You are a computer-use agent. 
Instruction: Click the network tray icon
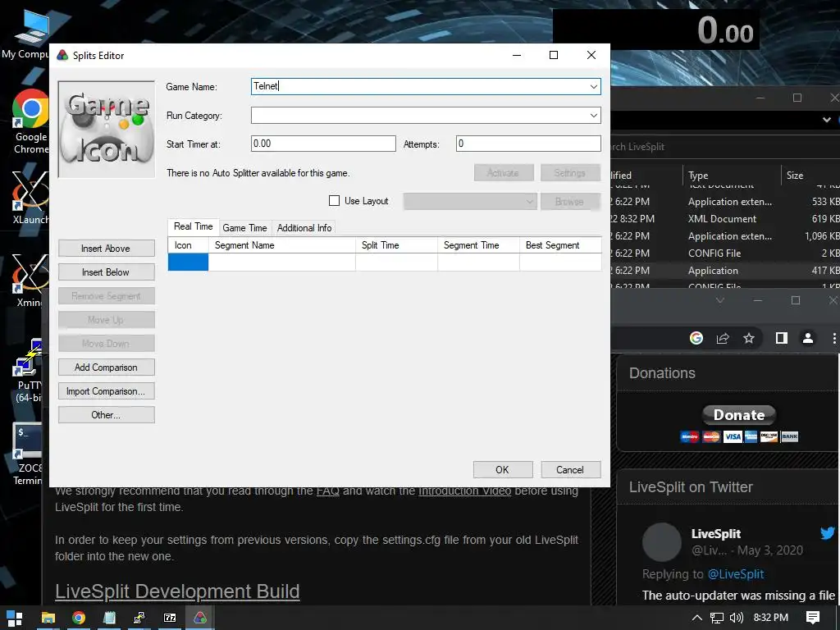point(717,618)
